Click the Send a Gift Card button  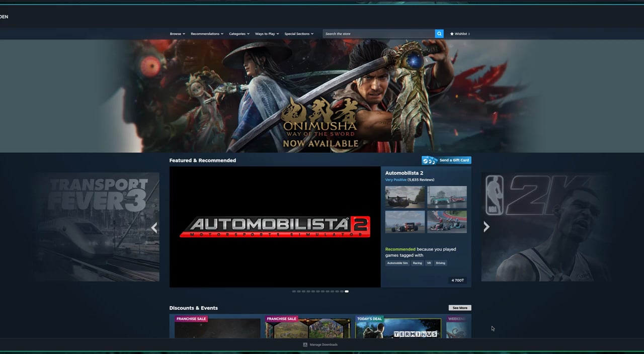tap(446, 160)
